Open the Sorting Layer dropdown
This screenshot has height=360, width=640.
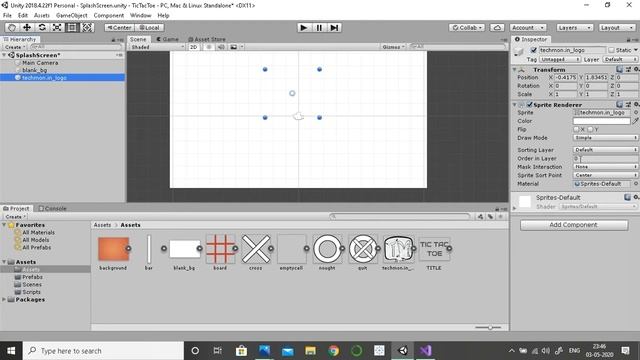(605, 150)
